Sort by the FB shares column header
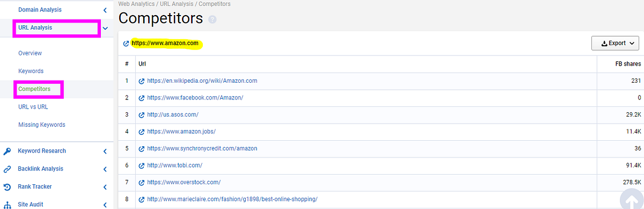Screen dimensions: 644x209 pos(628,64)
